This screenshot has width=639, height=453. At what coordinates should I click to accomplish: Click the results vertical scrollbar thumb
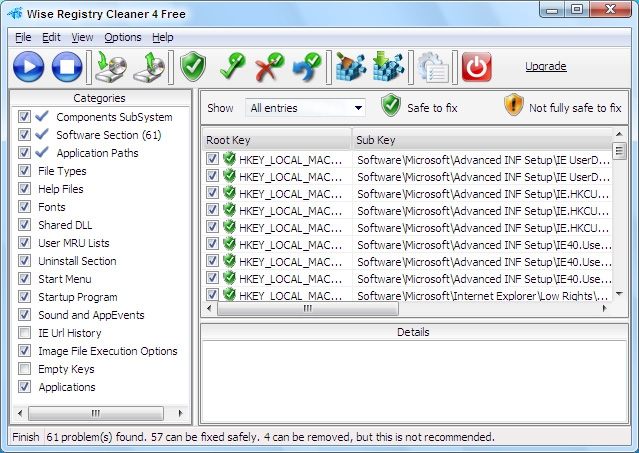click(619, 151)
